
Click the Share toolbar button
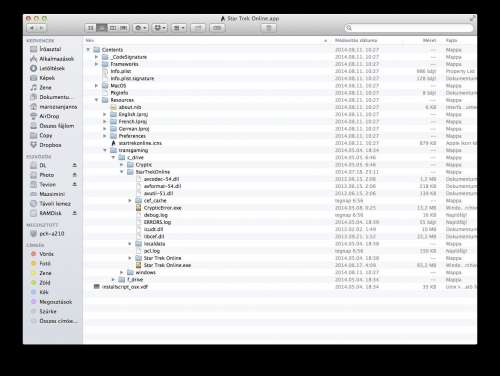[198, 28]
